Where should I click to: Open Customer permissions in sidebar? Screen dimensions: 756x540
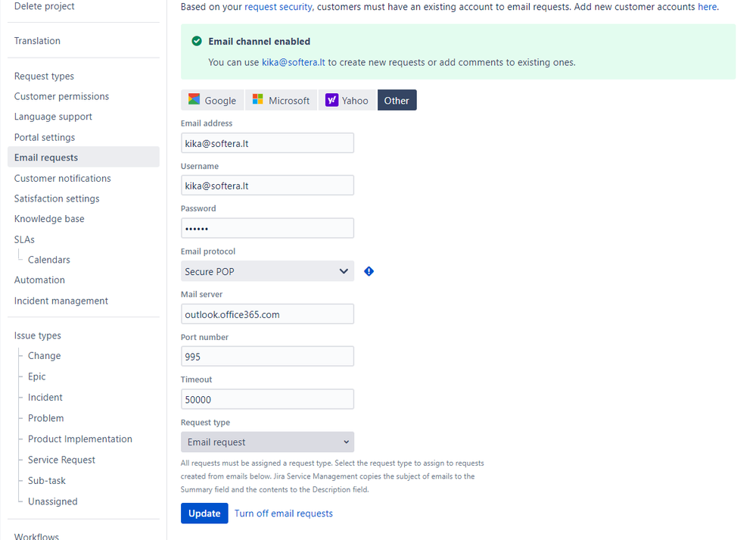61,96
